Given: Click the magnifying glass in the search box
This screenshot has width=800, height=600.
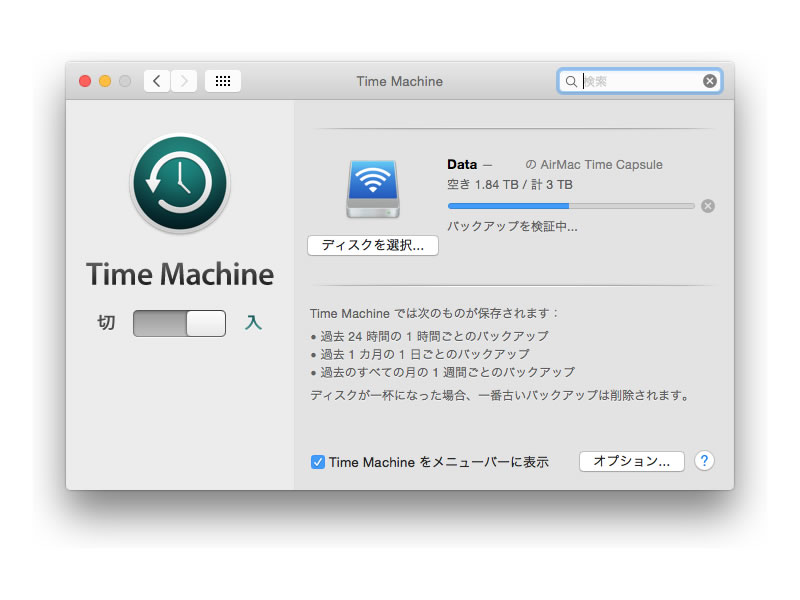Looking at the screenshot, I should coord(571,81).
